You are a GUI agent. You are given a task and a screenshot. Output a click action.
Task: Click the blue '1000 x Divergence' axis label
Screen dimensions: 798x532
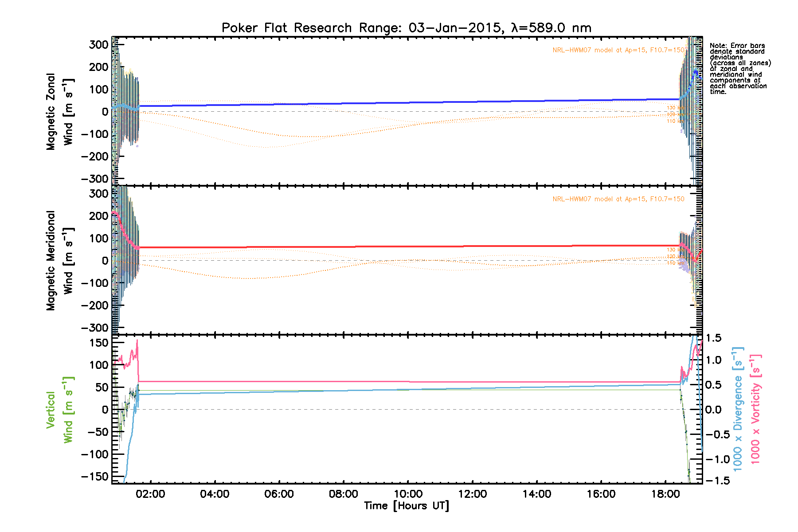737,409
